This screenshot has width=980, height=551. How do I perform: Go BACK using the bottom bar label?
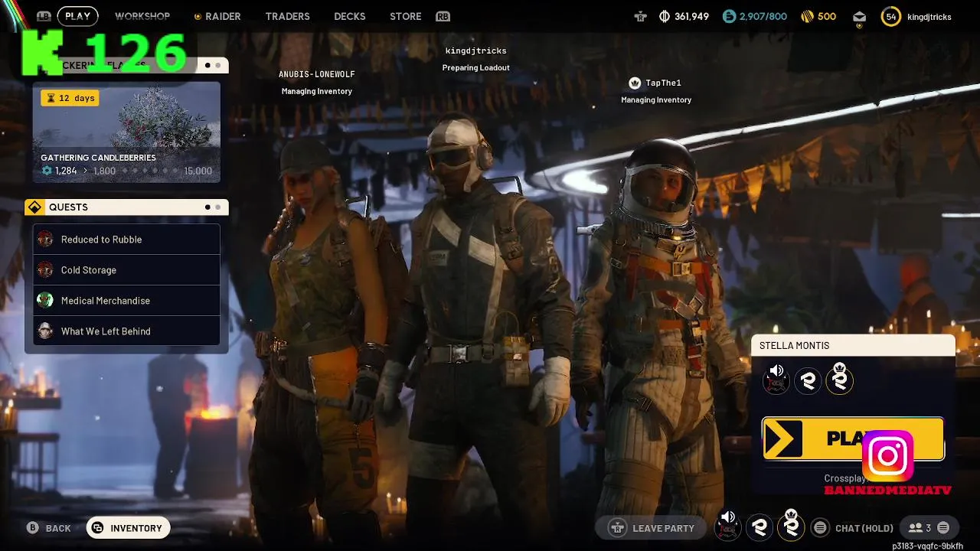coord(58,528)
